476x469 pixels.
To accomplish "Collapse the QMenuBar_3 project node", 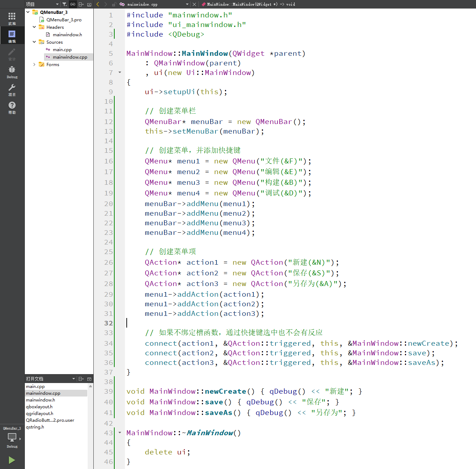I will [x=28, y=12].
